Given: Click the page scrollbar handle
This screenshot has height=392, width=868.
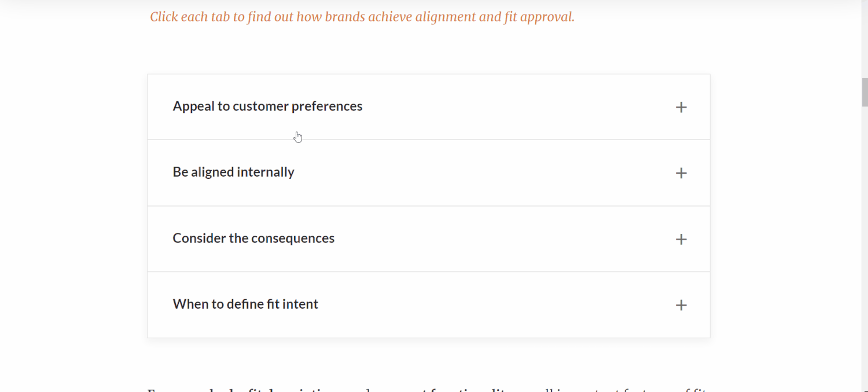Looking at the screenshot, I should coord(864,91).
